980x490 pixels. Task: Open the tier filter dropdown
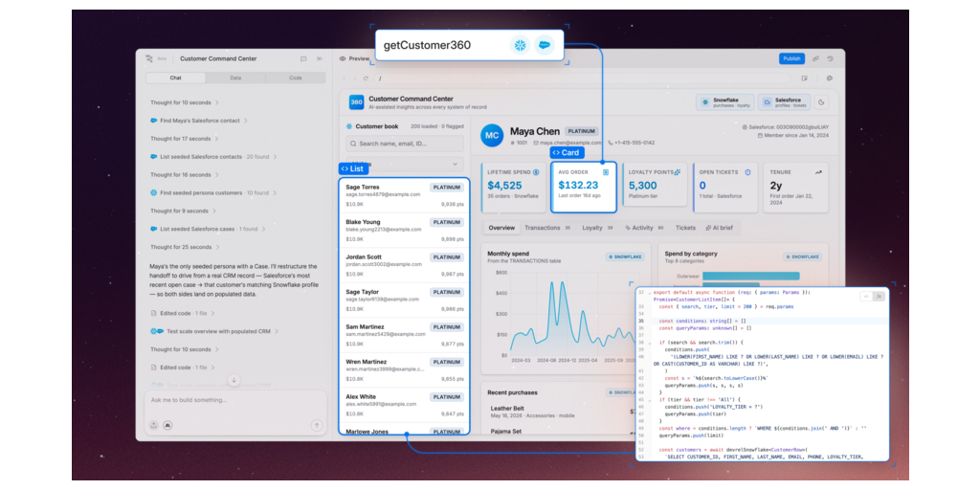[x=405, y=164]
